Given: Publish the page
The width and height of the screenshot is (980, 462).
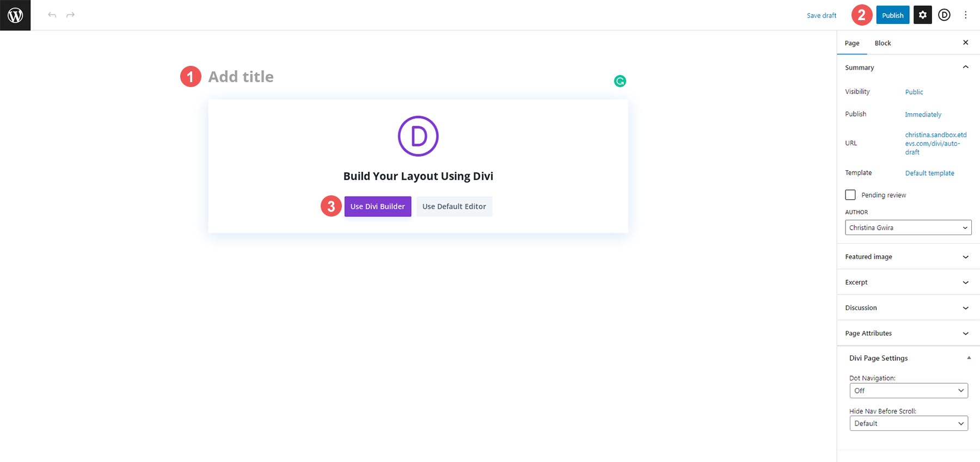Looking at the screenshot, I should (x=892, y=15).
